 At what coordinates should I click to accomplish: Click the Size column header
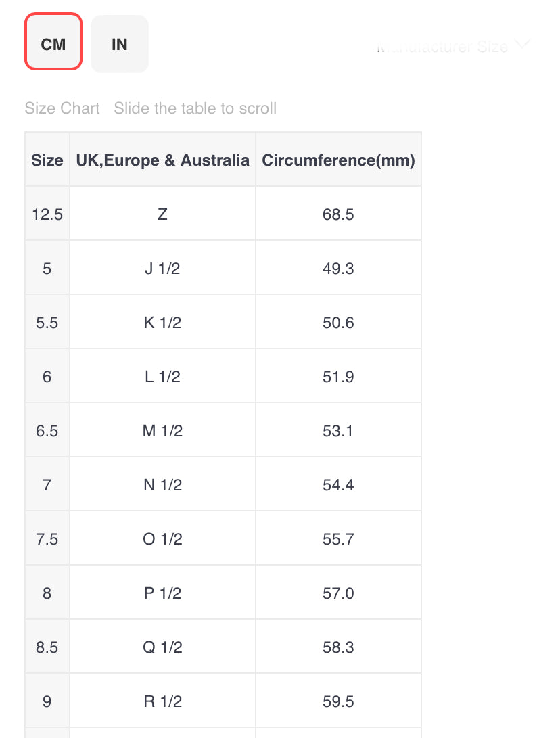coord(47,160)
